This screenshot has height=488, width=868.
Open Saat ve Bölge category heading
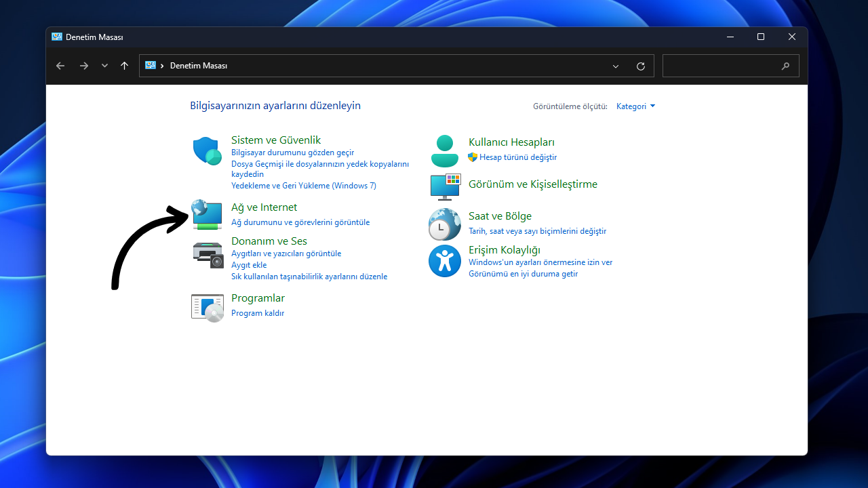(x=500, y=216)
